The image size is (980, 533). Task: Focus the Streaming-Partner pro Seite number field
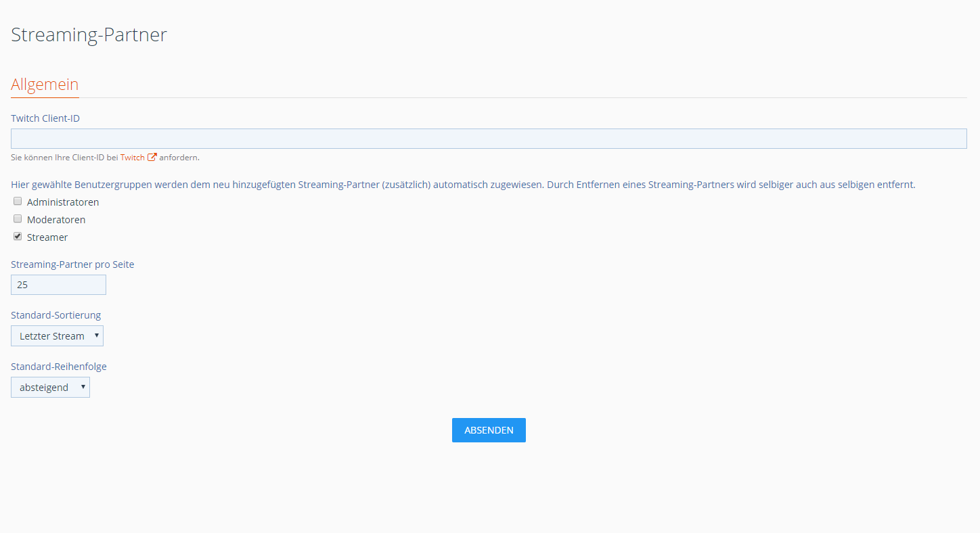point(58,285)
